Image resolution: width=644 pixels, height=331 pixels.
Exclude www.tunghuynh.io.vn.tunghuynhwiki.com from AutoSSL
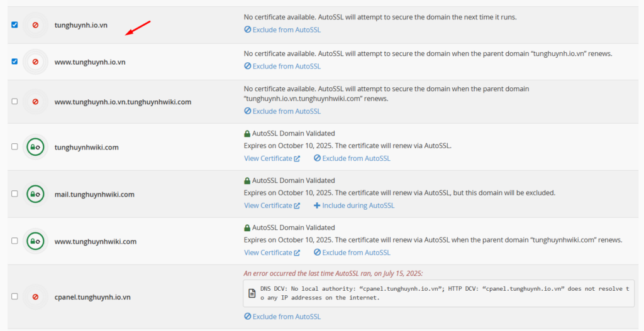pyautogui.click(x=282, y=111)
